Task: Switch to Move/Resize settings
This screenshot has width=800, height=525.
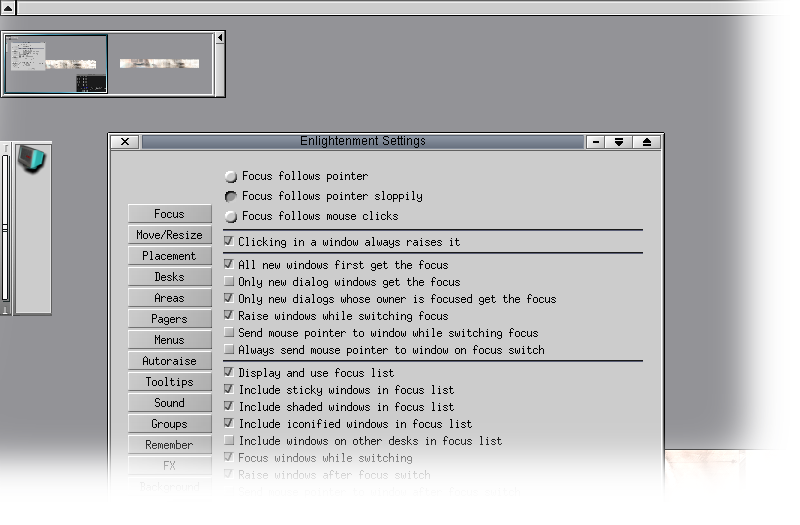Action: point(169,234)
